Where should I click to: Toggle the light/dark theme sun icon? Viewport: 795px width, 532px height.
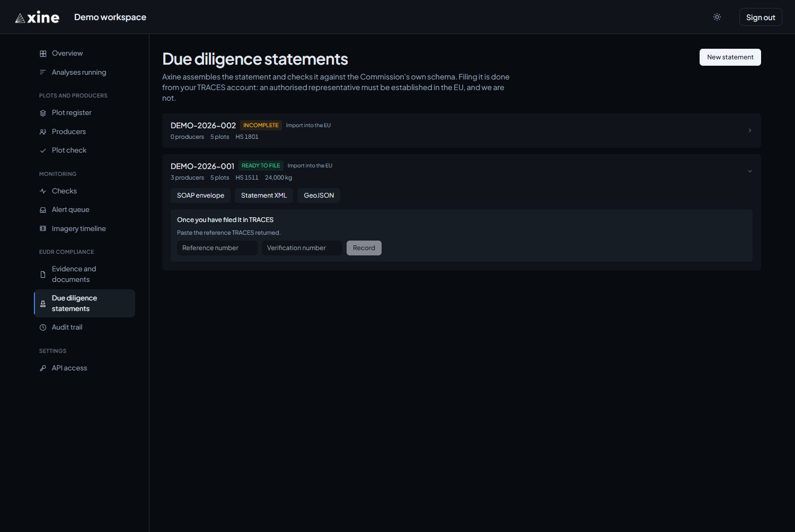(x=717, y=17)
